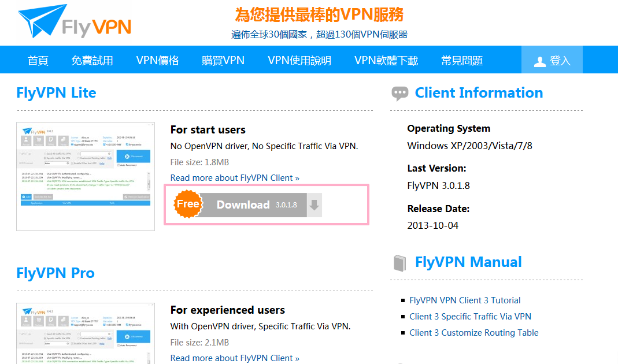
Task: Click the speech bubble Client Information icon
Action: coord(399,94)
